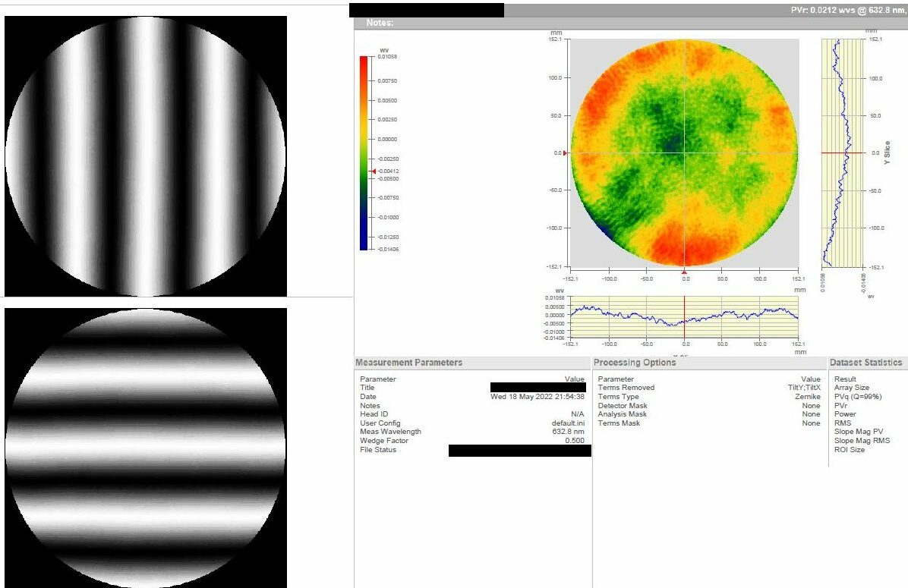Click the Terms Mask row label

[x=619, y=423]
